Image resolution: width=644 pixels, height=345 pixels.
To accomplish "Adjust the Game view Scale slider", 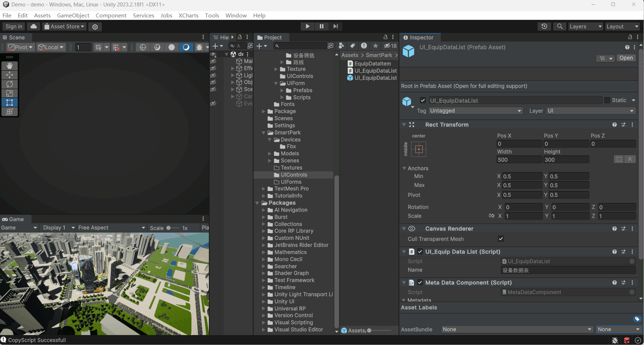I will (x=169, y=228).
